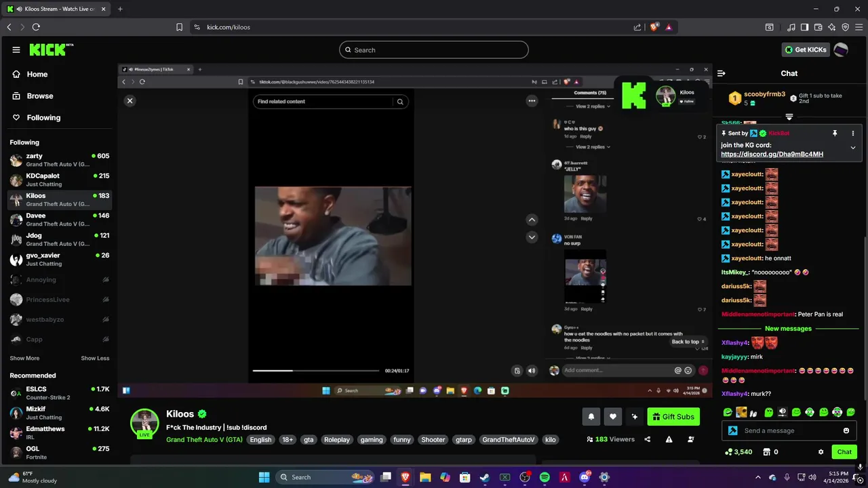Open the pinned message options menu

click(853, 134)
